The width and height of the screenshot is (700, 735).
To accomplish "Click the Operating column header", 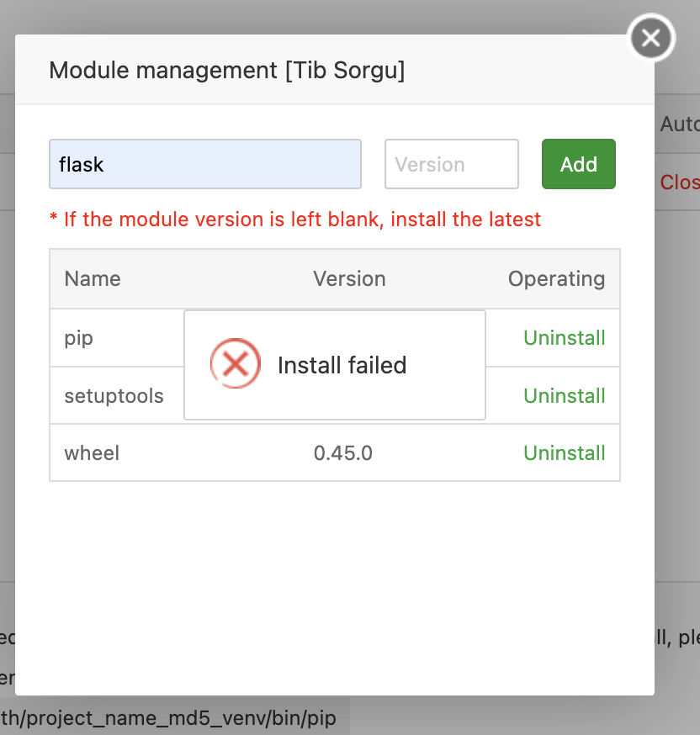I will click(556, 279).
